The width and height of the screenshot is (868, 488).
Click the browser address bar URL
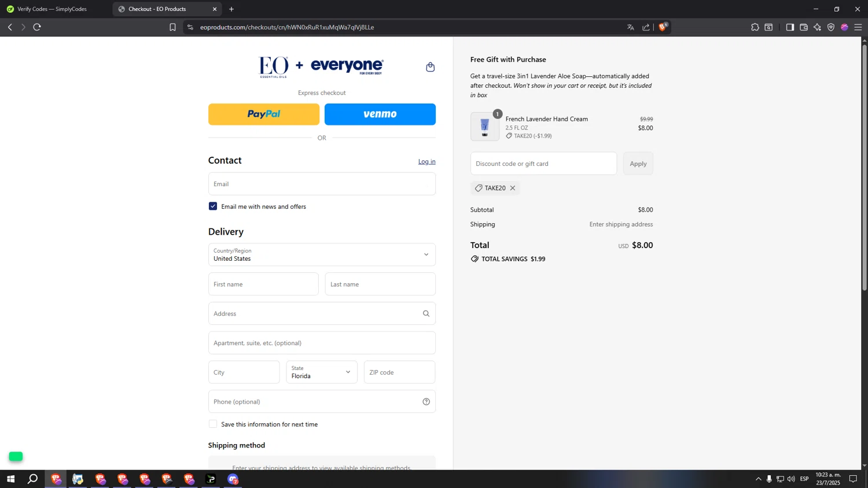click(x=287, y=27)
